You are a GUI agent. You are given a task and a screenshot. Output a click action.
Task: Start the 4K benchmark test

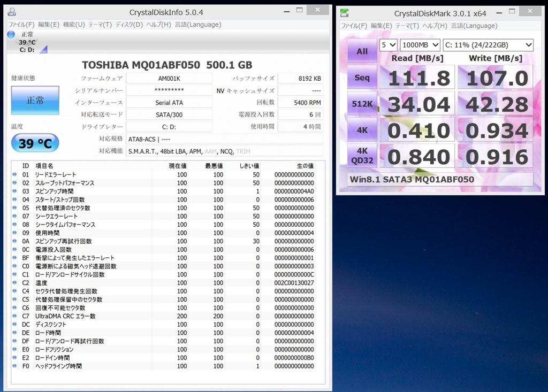pos(362,130)
